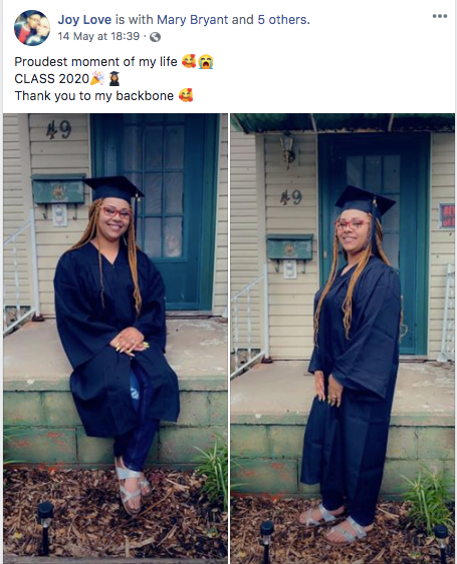Viewport: 457px width, 564px height.
Task: Click the graduate student emoji
Action: click(x=114, y=78)
